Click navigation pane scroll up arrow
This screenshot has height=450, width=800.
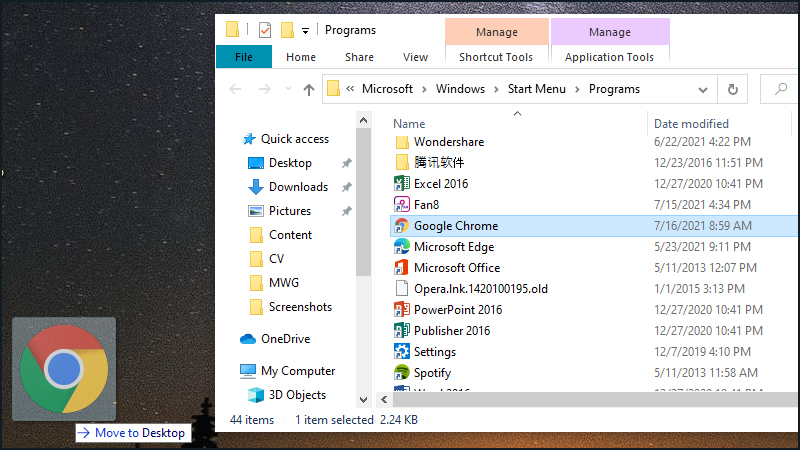[363, 120]
